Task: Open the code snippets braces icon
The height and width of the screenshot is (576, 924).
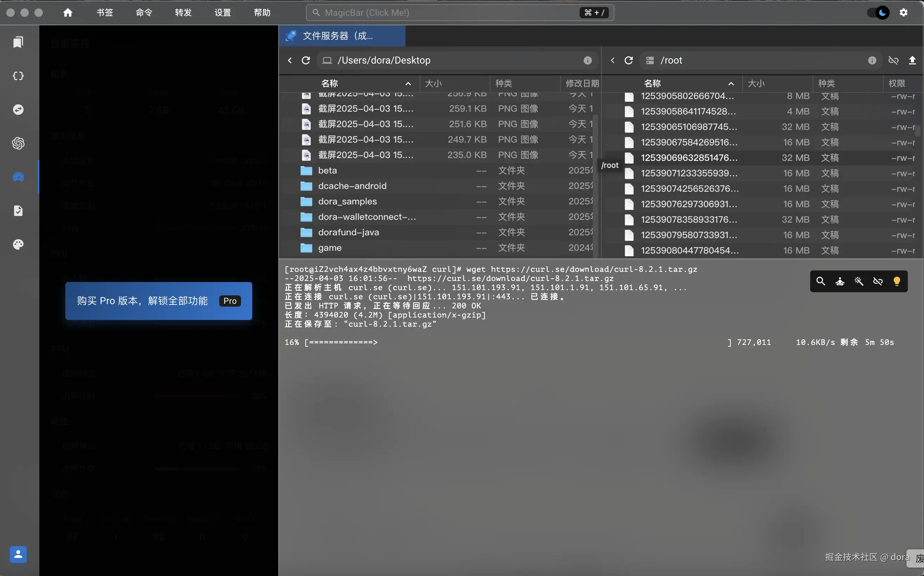Action: pos(18,76)
